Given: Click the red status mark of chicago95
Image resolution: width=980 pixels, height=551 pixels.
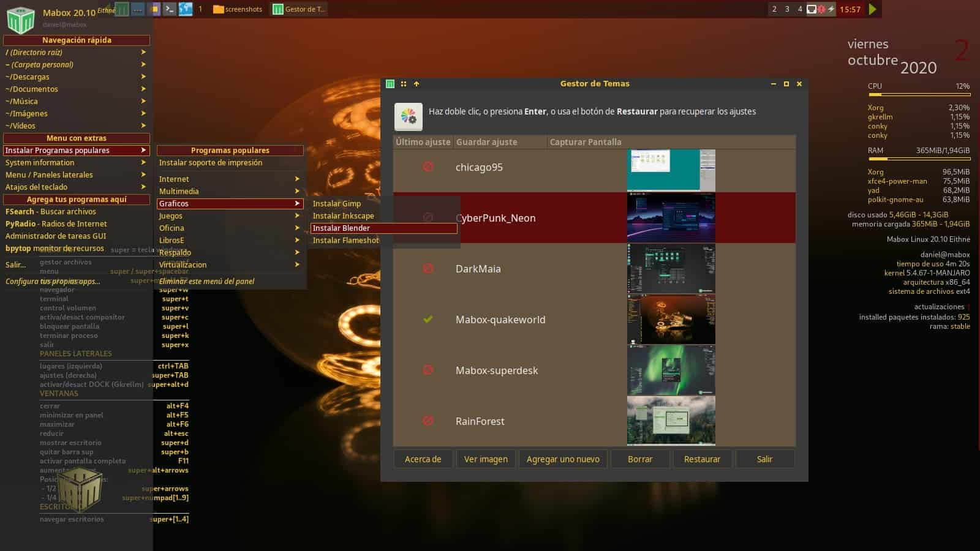Looking at the screenshot, I should (428, 167).
